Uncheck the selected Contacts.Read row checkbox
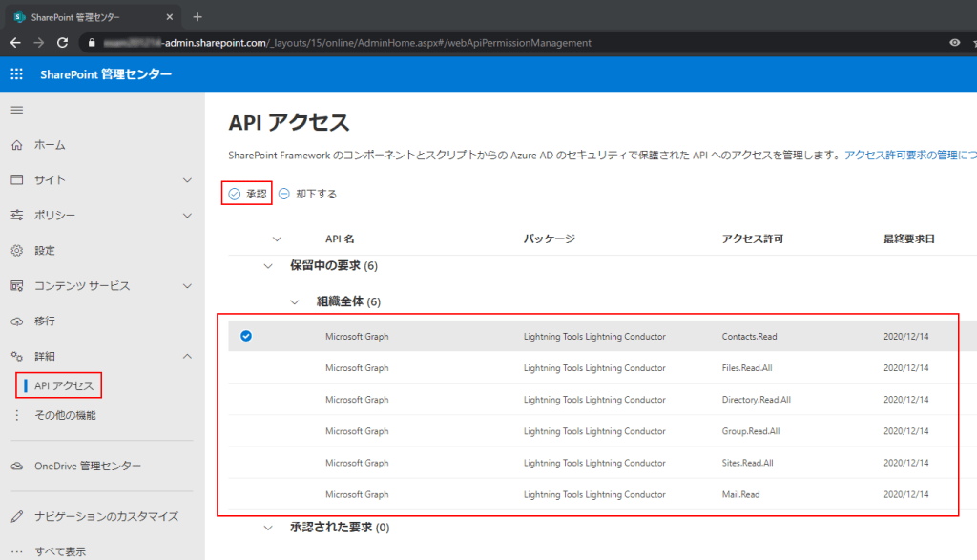The height and width of the screenshot is (560, 977). [x=246, y=336]
